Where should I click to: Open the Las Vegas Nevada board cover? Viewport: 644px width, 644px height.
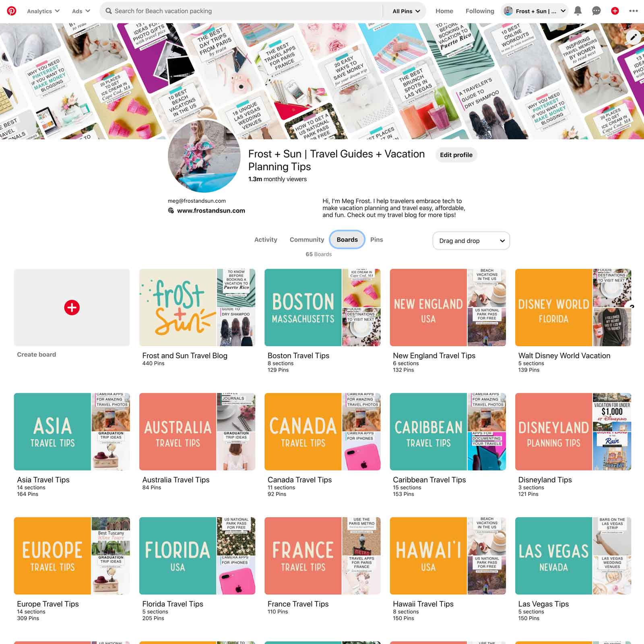(x=553, y=556)
